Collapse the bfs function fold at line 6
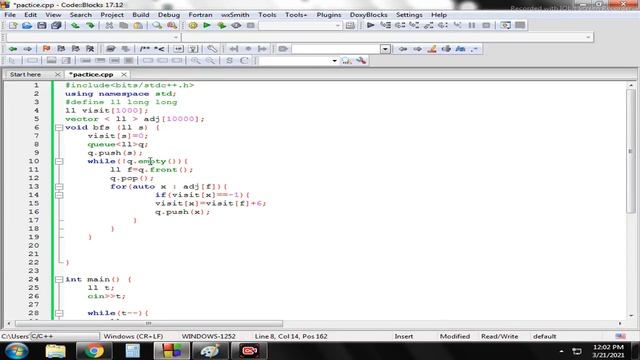The image size is (640, 360). 59,128
